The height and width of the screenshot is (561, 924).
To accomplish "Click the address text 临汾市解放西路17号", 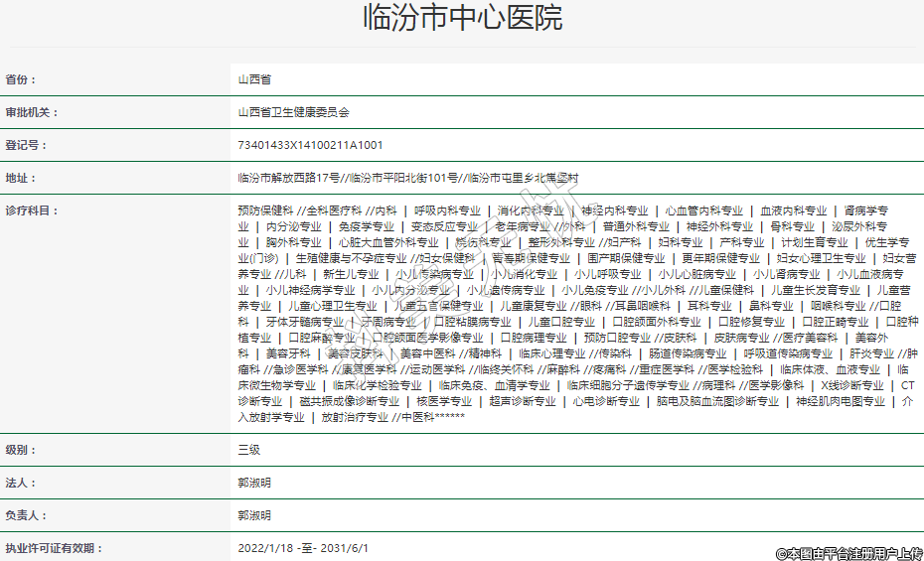I will coord(289,179).
